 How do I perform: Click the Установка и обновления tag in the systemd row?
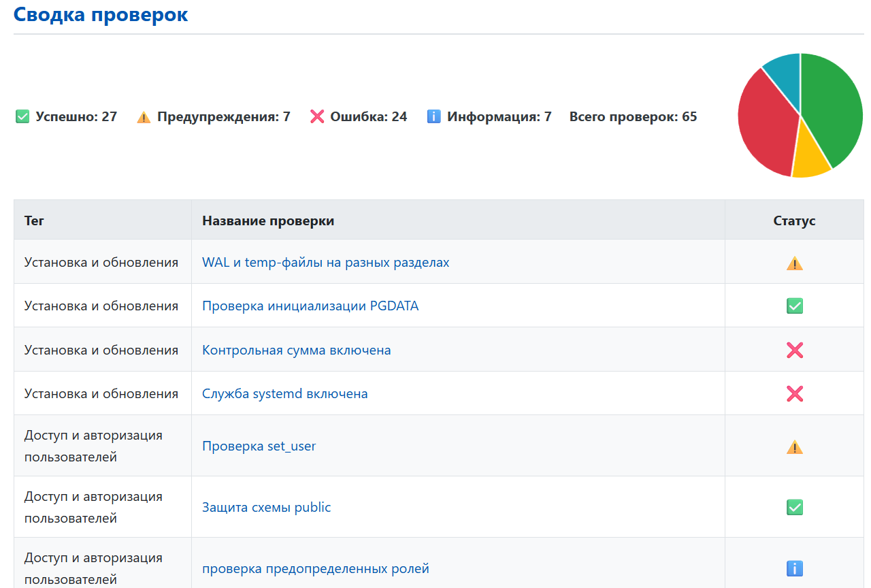(x=101, y=393)
